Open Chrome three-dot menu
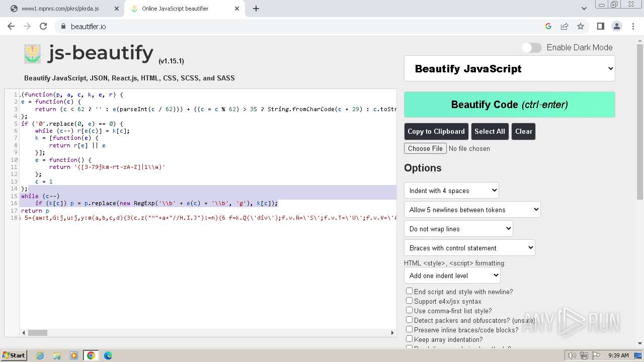The image size is (644, 362). (x=632, y=26)
